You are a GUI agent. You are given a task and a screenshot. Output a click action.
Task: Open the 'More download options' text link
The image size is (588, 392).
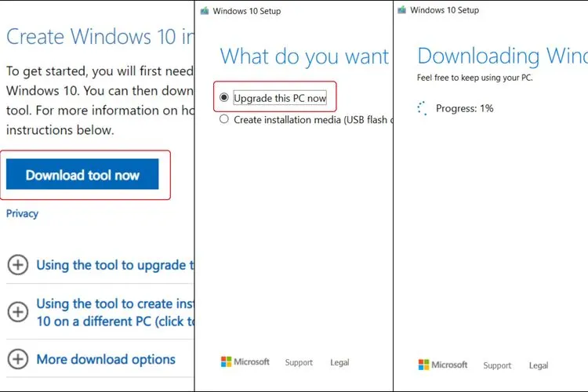point(106,360)
